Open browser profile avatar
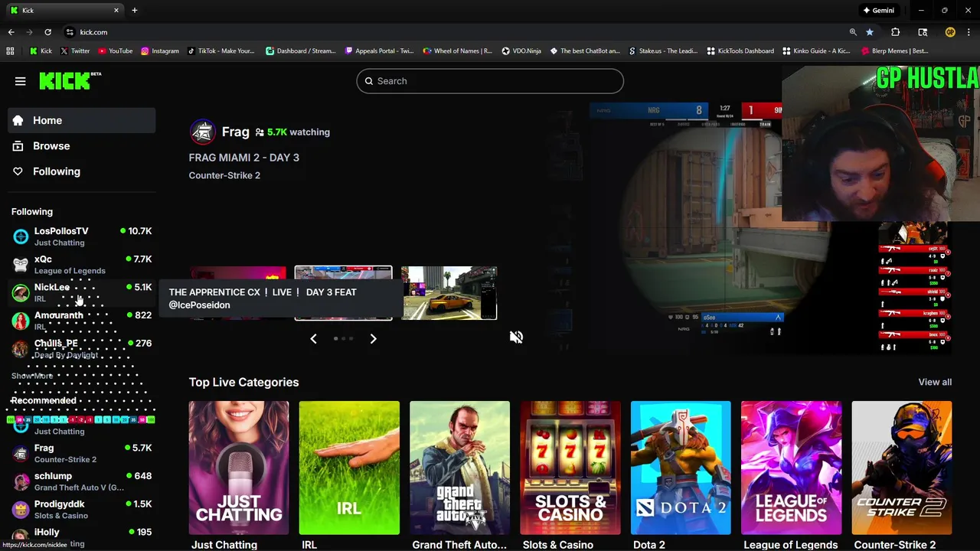Image resolution: width=980 pixels, height=551 pixels. pos(950,32)
